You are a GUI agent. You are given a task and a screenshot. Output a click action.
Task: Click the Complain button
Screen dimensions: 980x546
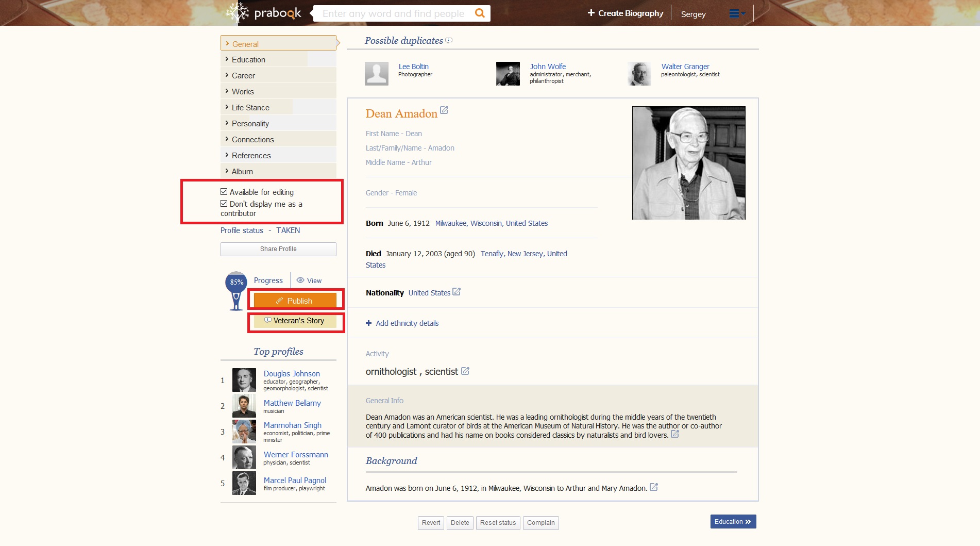(x=541, y=523)
